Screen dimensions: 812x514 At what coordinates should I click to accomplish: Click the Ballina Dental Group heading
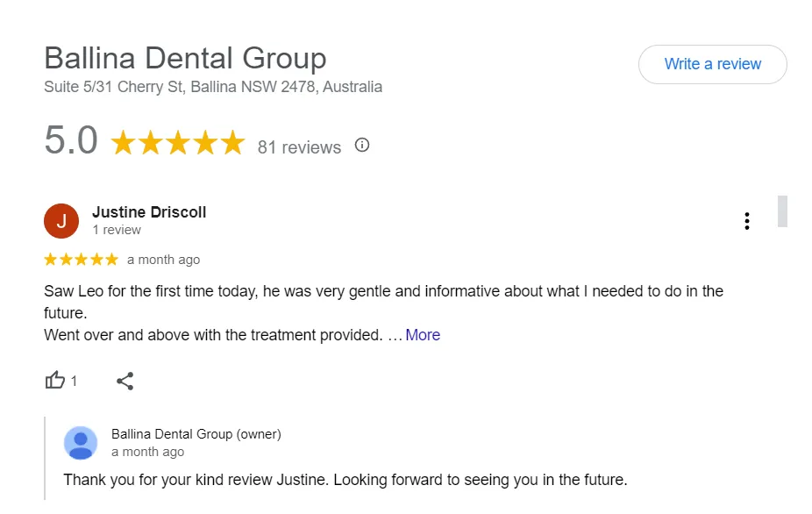point(185,58)
